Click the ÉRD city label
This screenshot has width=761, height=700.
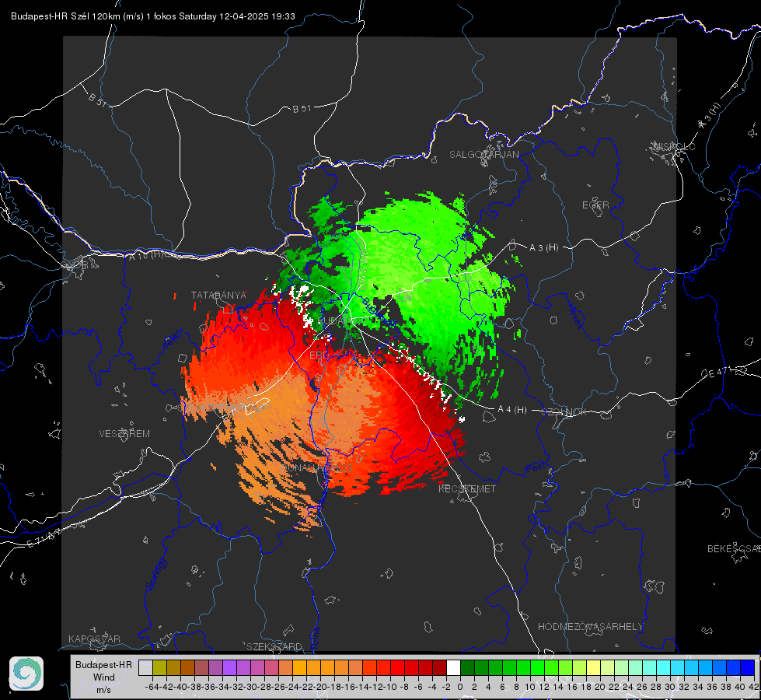[x=319, y=355]
